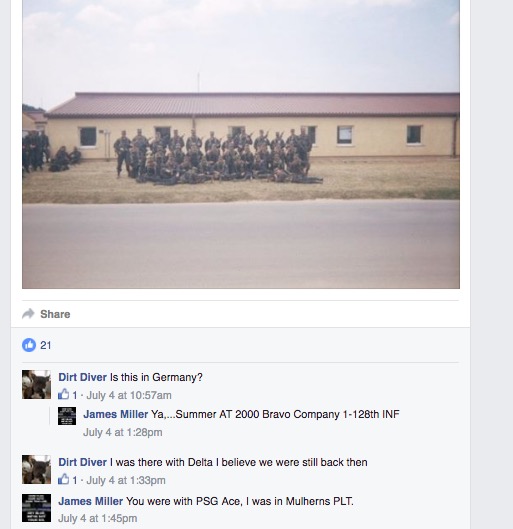Click July 4 at 1:33pm timestamp

[126, 480]
